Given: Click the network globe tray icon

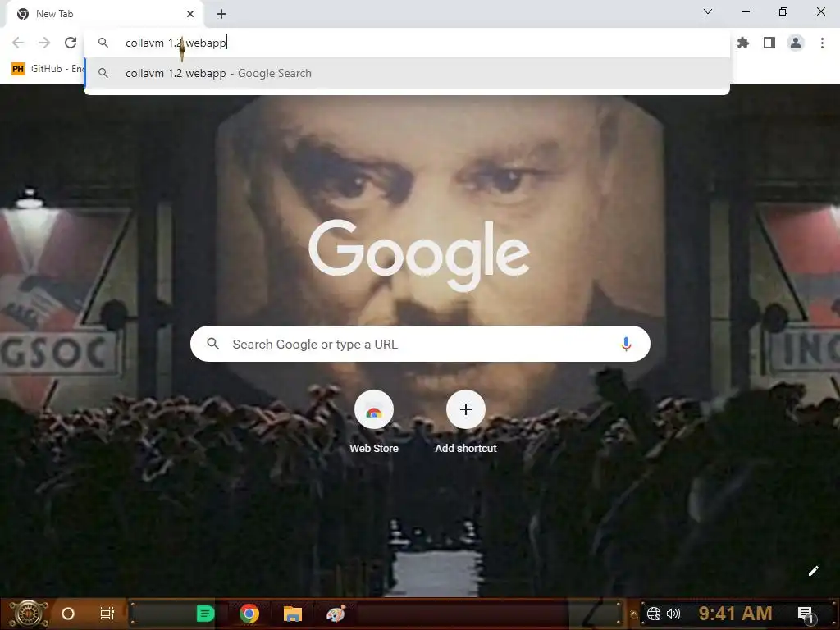Looking at the screenshot, I should click(x=654, y=614).
